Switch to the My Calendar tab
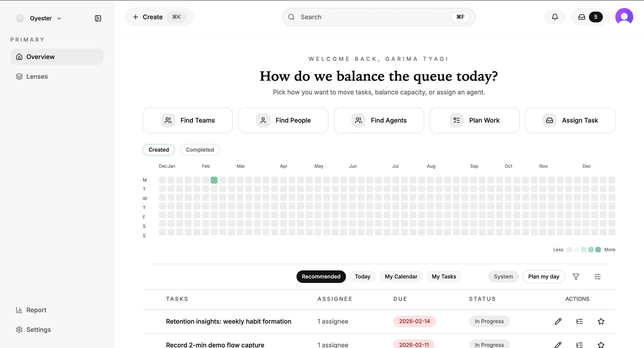 point(401,277)
